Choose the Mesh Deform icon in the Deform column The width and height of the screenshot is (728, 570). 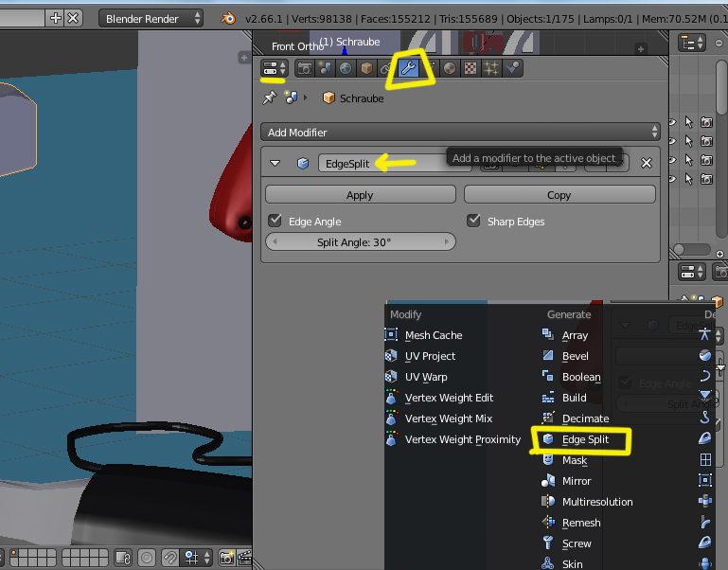pyautogui.click(x=705, y=480)
